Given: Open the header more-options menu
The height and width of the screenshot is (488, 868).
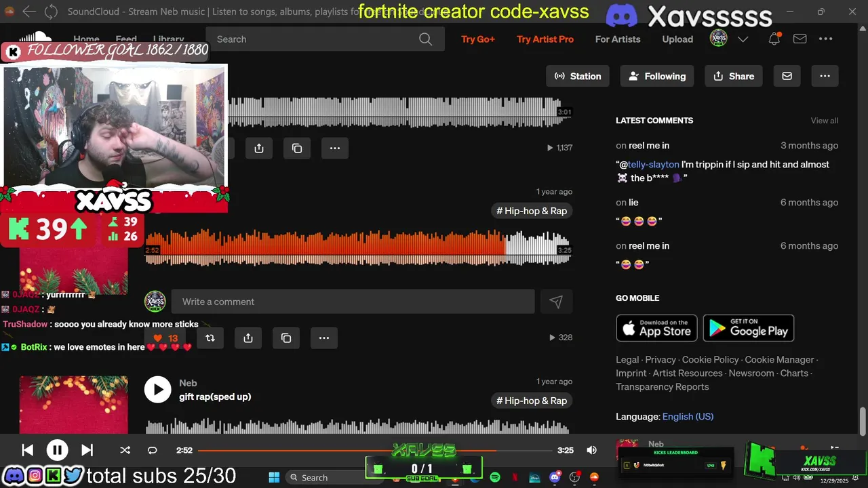Looking at the screenshot, I should click(x=825, y=39).
